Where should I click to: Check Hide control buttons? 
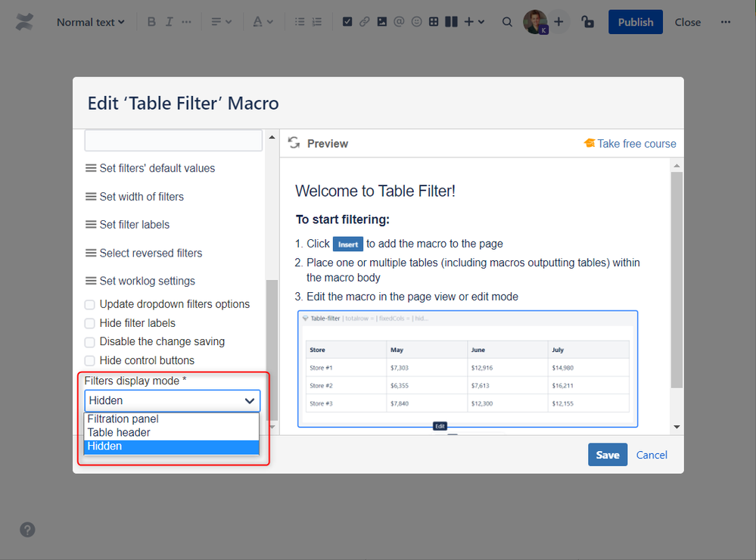pos(90,361)
